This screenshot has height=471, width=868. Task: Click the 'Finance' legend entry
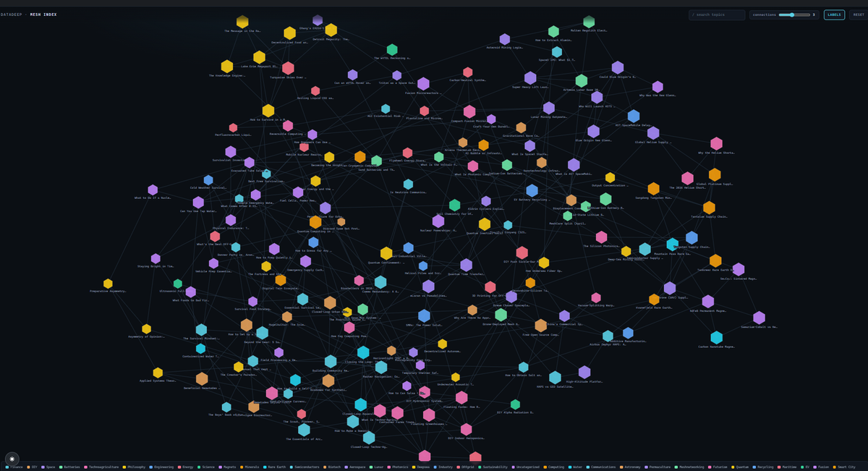(14, 467)
